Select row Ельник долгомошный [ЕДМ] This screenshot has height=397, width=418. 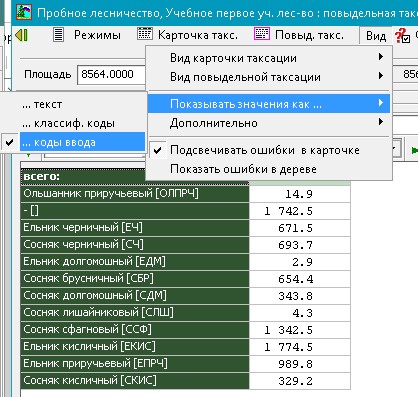tap(135, 262)
